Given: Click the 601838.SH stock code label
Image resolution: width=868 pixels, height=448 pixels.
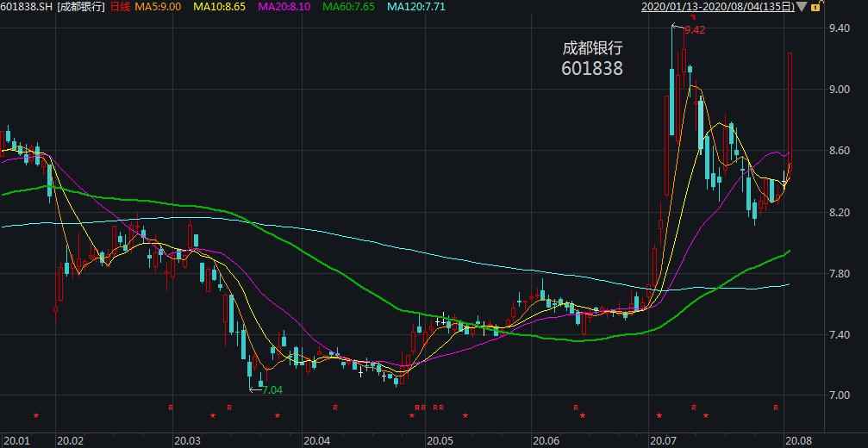Looking at the screenshot, I should point(27,7).
